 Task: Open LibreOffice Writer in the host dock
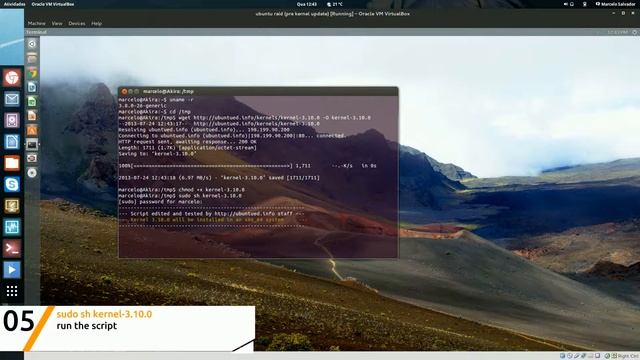coord(12,142)
